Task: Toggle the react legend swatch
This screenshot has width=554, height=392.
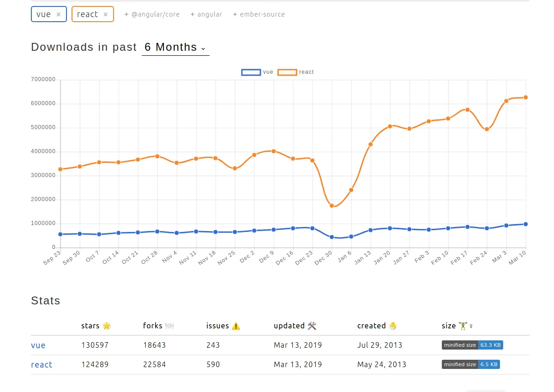Action: 287,72
